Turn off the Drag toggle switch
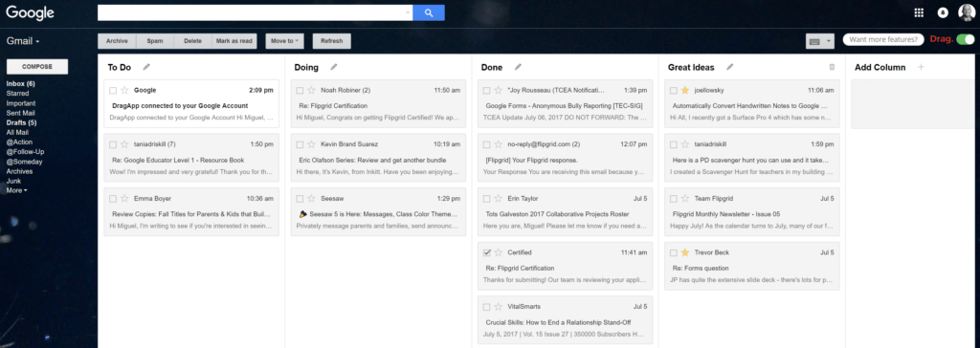Viewport: 980px width, 348px height. tap(966, 39)
